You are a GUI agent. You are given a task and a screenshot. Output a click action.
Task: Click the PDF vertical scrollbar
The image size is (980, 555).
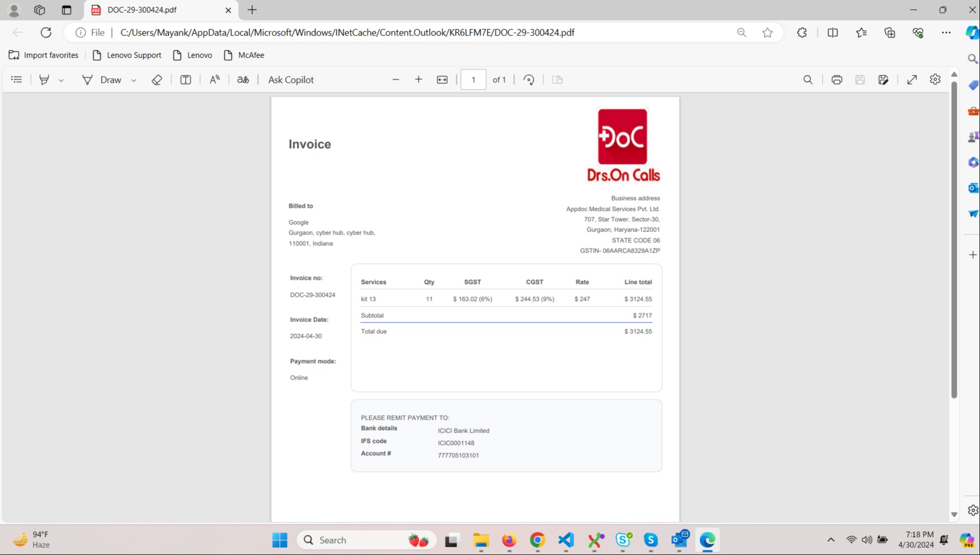click(954, 239)
